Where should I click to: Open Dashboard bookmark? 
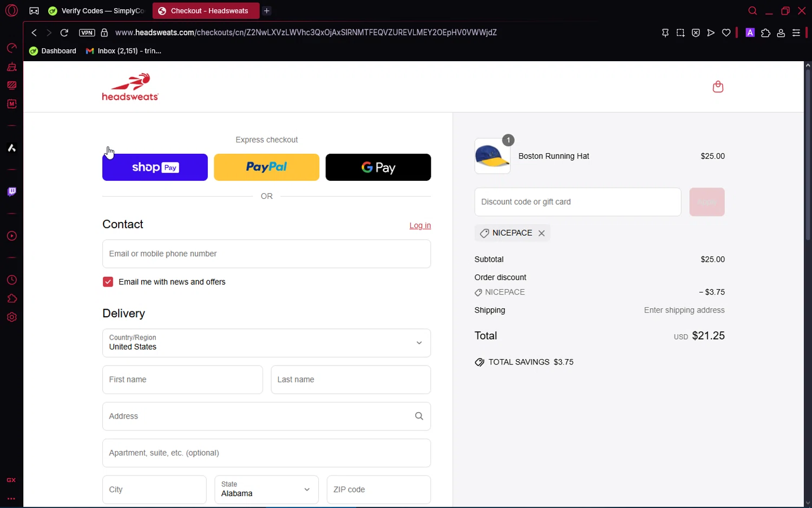click(x=53, y=51)
